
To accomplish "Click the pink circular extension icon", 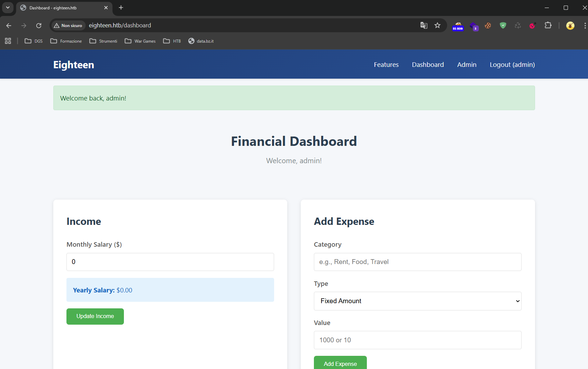I will coord(533,25).
